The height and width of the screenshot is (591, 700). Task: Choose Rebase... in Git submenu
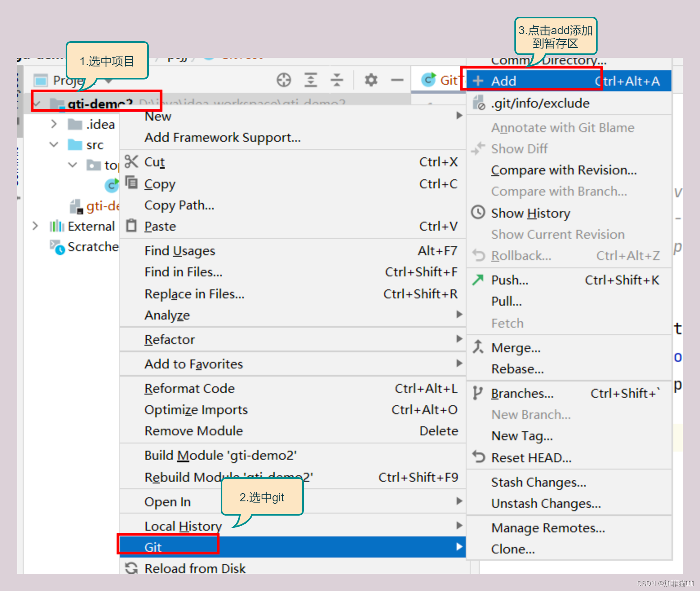[x=569, y=369]
